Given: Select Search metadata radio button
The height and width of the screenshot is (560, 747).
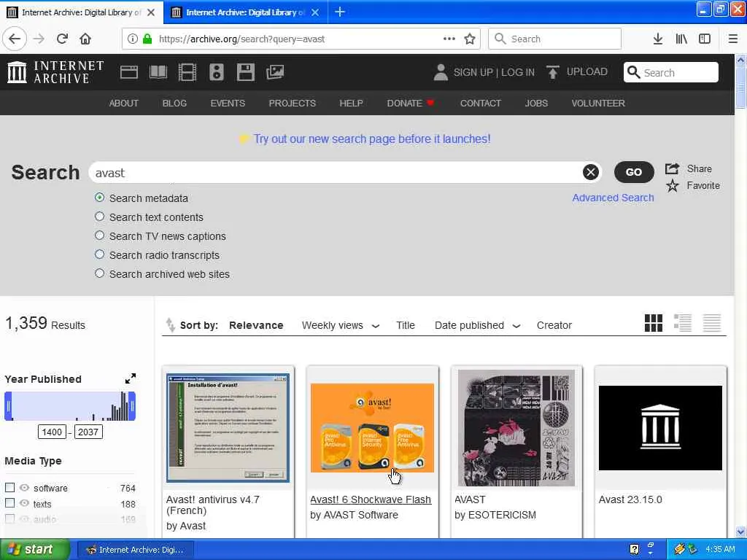Looking at the screenshot, I should coord(99,197).
